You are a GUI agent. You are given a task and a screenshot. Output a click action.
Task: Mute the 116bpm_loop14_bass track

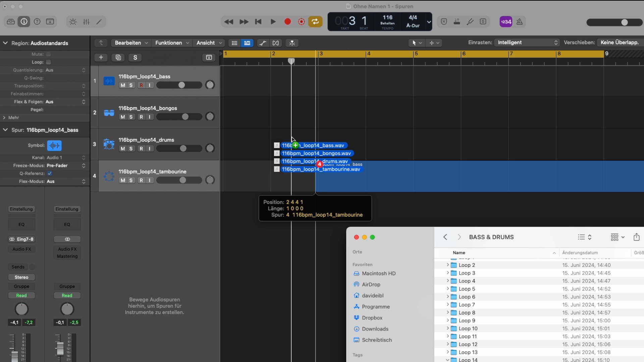pyautogui.click(x=123, y=85)
